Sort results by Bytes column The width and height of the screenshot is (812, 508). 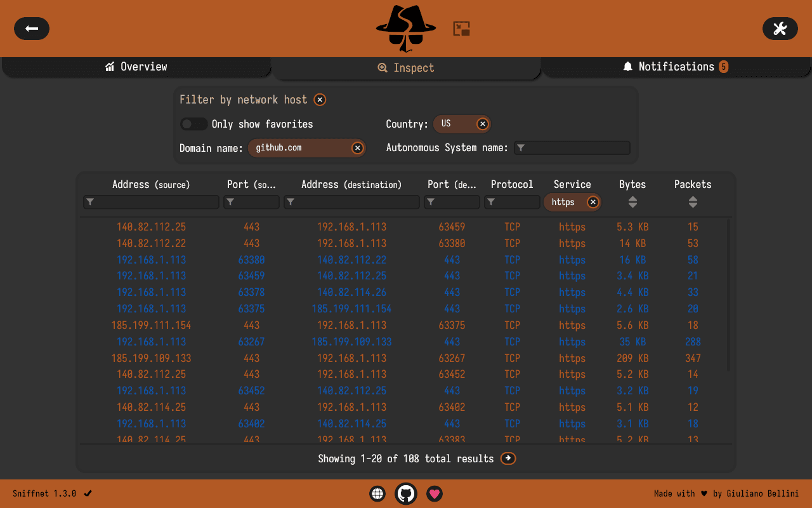632,202
